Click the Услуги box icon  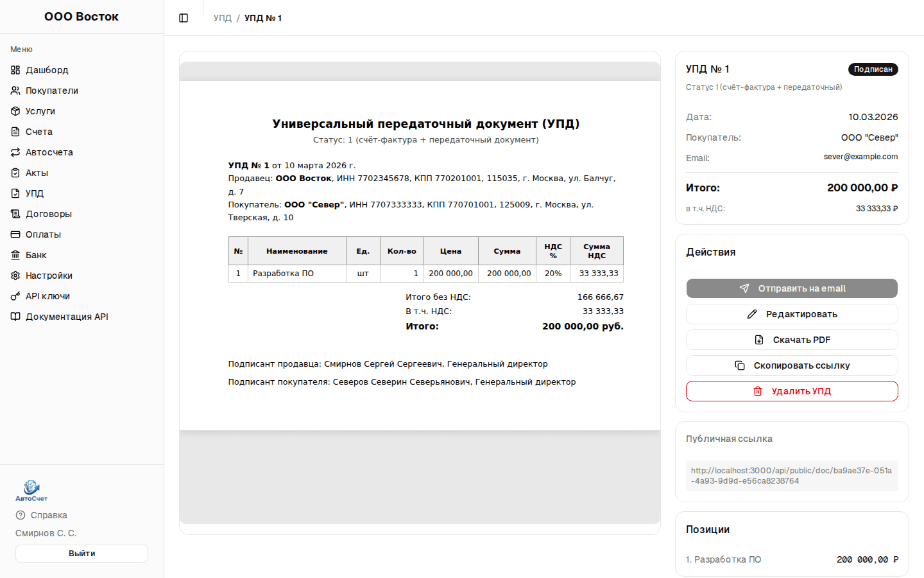tap(15, 111)
